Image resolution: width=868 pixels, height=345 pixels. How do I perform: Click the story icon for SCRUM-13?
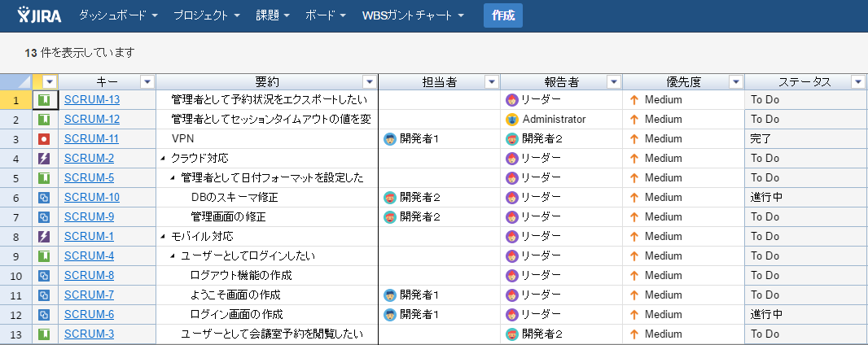pyautogui.click(x=45, y=100)
